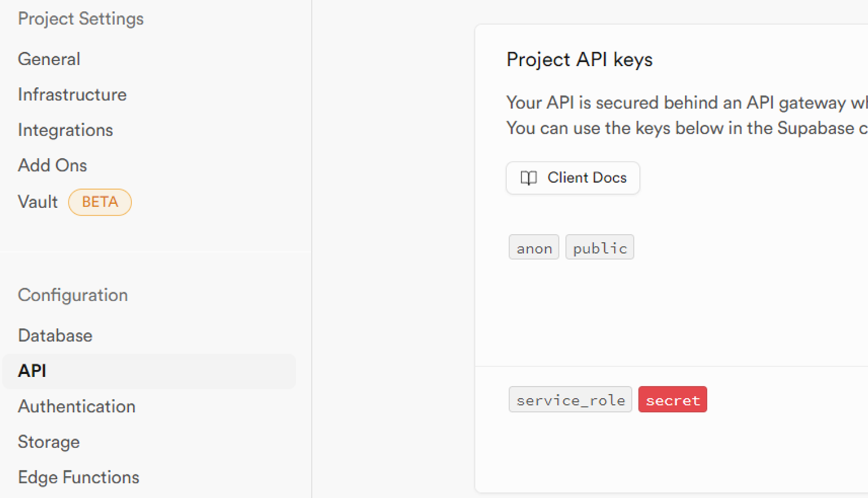Open Database configuration
The width and height of the screenshot is (868, 498).
(x=55, y=335)
